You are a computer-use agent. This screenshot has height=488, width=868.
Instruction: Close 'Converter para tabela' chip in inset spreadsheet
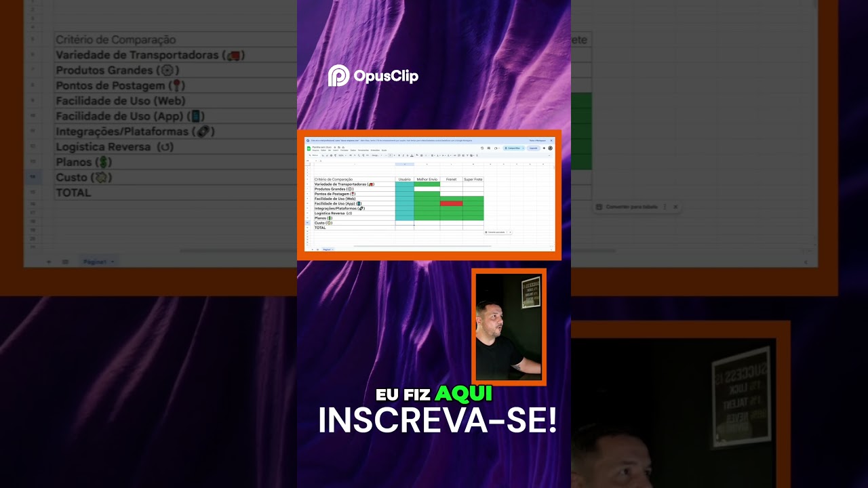click(x=509, y=232)
